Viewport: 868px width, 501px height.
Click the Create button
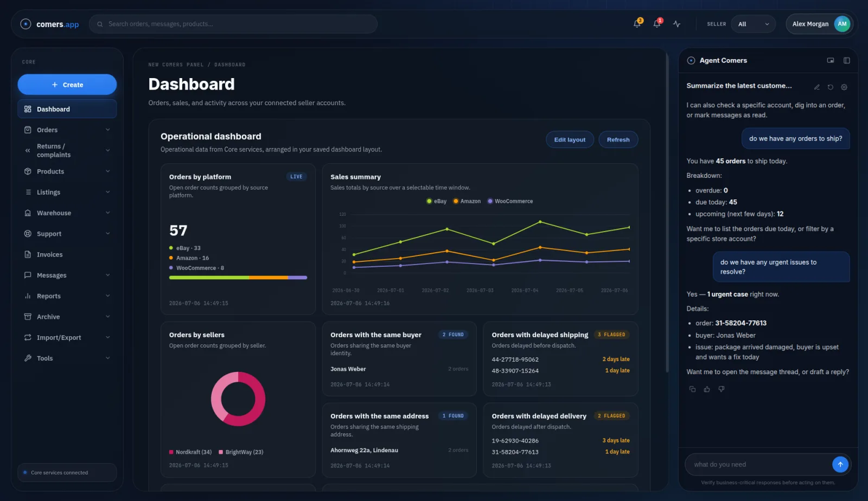click(67, 85)
